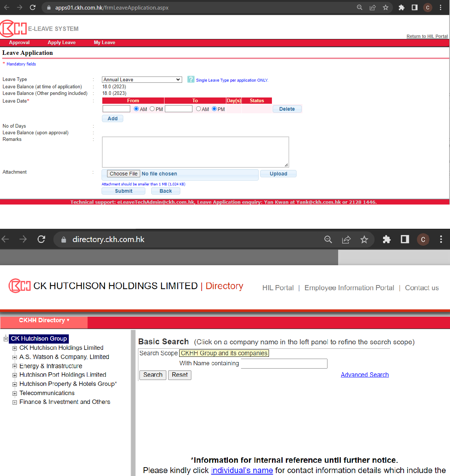Click Return to HIL Portal link
The image size is (450, 476).
pos(427,36)
